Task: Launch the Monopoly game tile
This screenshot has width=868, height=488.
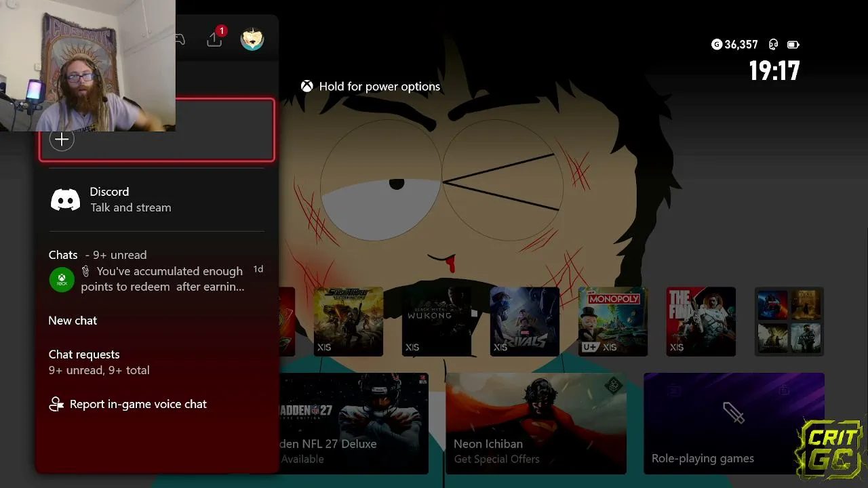Action: tap(613, 321)
